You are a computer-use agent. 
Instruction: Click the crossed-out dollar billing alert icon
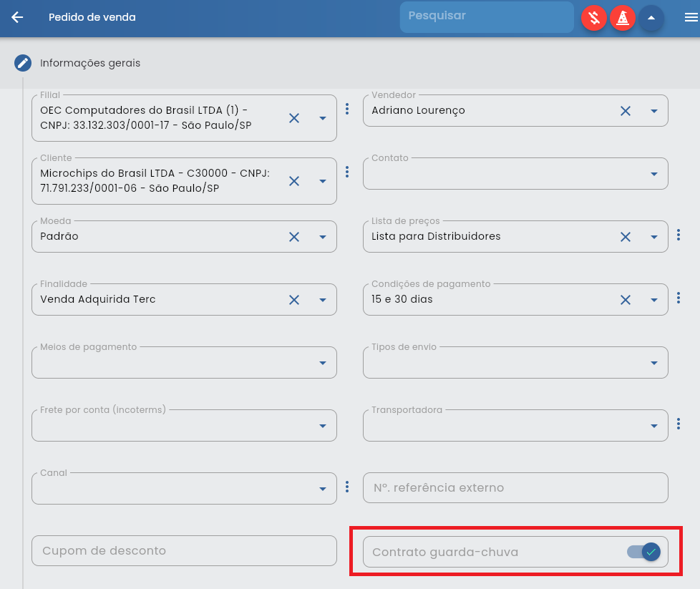point(593,19)
